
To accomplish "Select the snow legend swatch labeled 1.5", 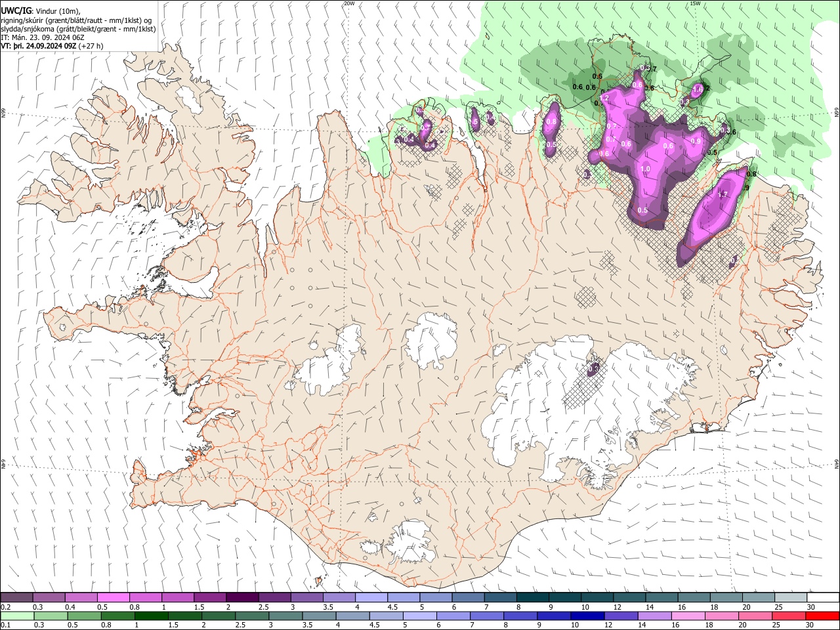I will pos(210,598).
